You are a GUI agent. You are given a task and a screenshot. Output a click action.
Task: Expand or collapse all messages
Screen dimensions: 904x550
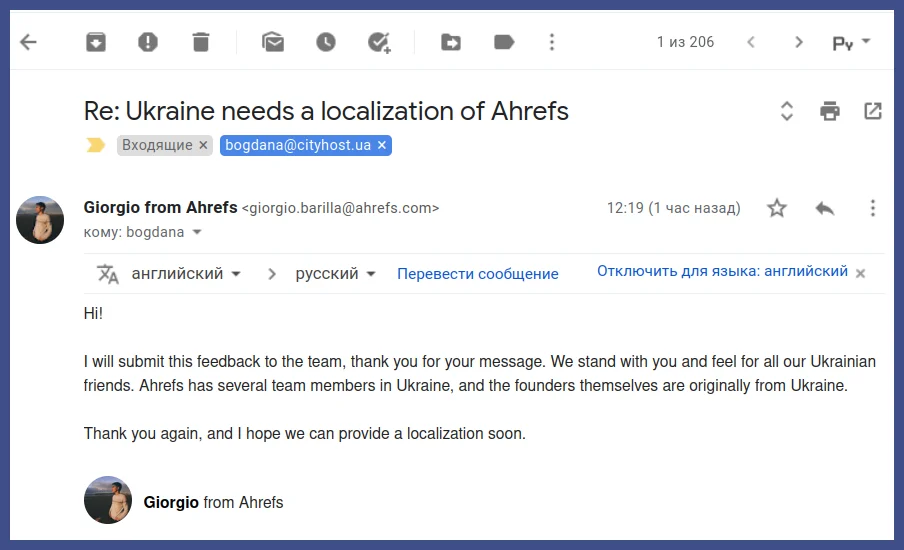click(x=786, y=111)
